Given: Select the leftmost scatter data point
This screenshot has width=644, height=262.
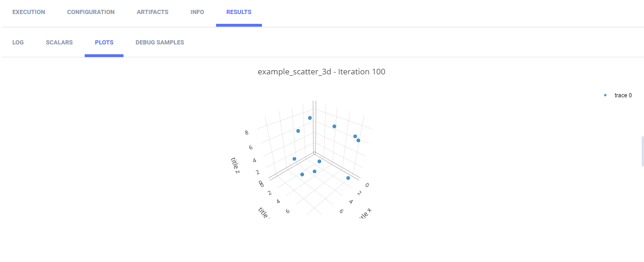Looking at the screenshot, I should coord(294,159).
